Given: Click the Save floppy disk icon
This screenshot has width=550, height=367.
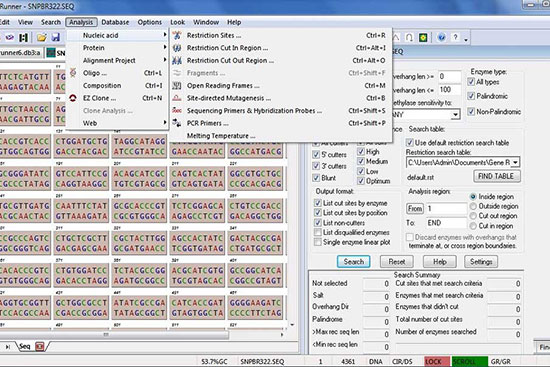Looking at the screenshot, I should [56, 37].
